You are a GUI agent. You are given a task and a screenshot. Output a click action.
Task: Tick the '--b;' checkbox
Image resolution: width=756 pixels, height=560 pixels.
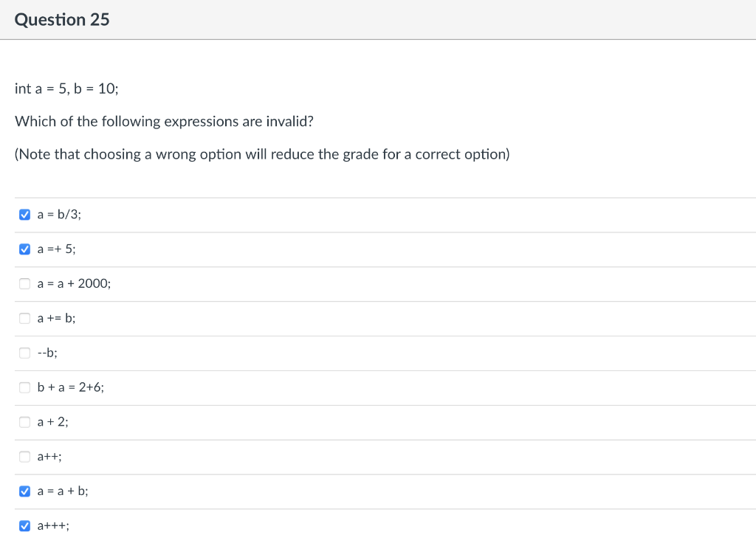coord(25,353)
